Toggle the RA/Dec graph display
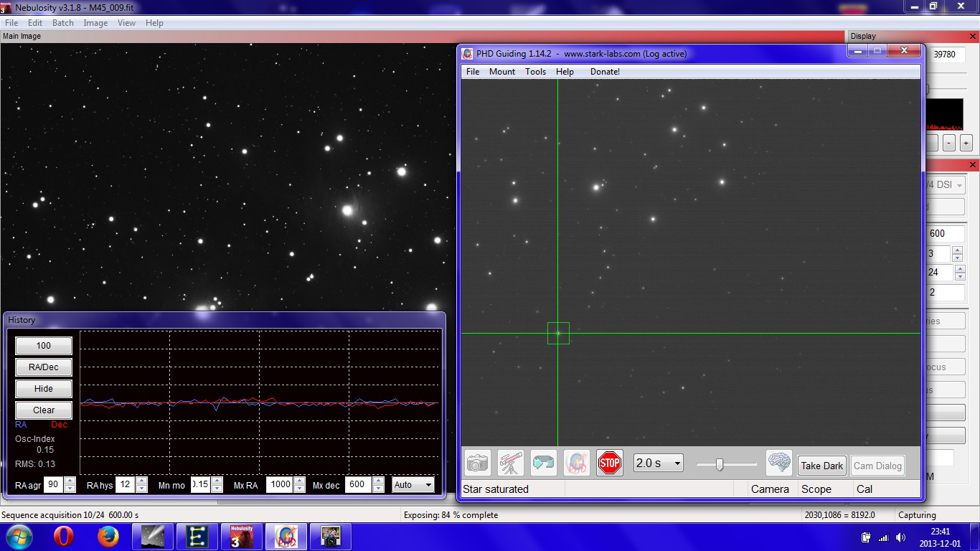 (x=42, y=367)
